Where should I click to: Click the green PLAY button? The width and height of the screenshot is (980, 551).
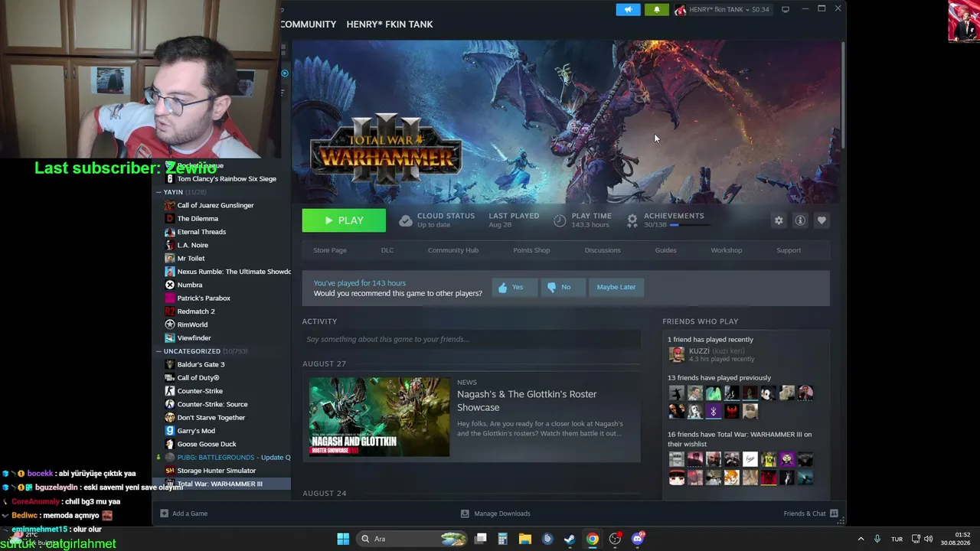coord(344,220)
